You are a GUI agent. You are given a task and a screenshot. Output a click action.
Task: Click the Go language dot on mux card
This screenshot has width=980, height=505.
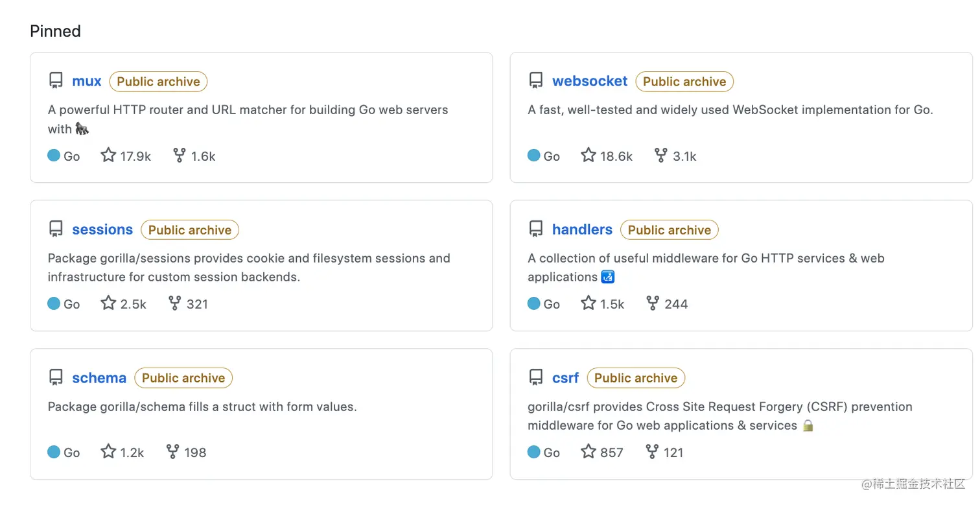click(54, 156)
